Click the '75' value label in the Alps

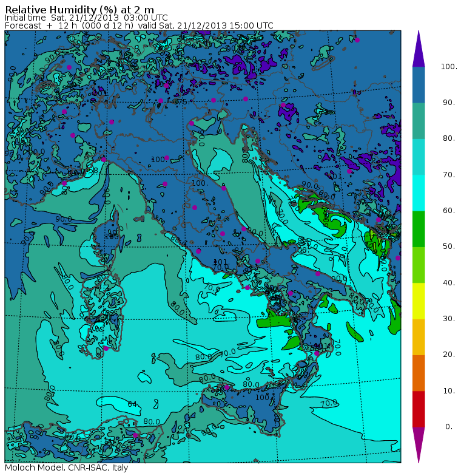tap(181, 102)
